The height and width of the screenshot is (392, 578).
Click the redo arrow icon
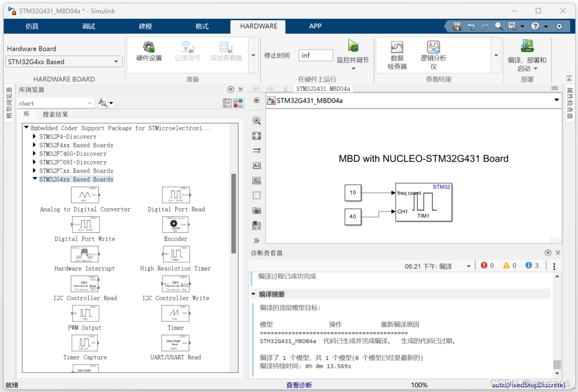(x=485, y=26)
